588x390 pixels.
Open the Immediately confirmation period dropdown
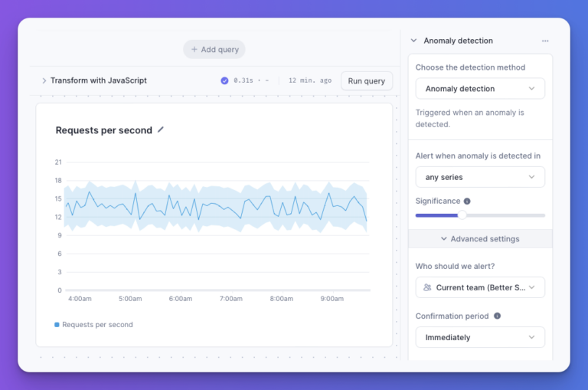480,337
